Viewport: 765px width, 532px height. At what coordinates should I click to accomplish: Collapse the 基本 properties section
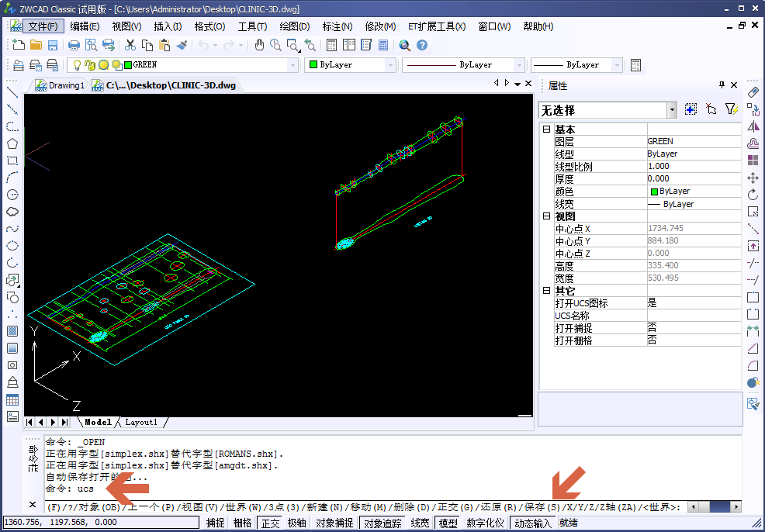(546, 129)
